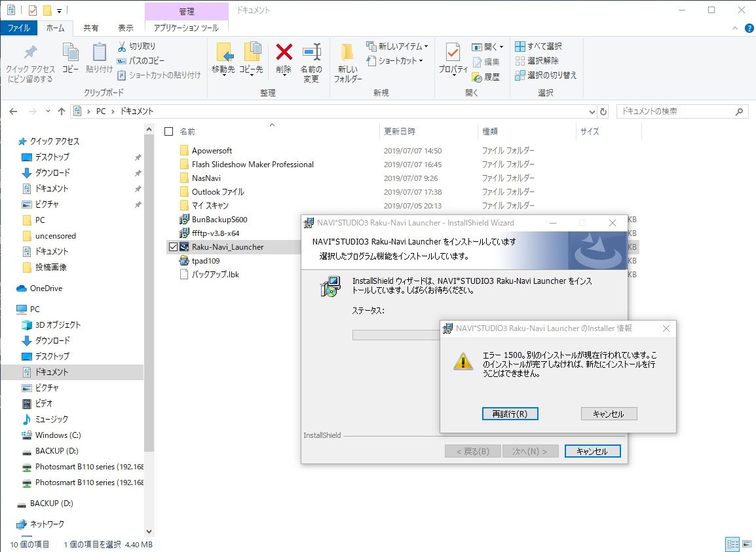Click Select all (すべて選択)
756x552 pixels.
(x=539, y=47)
